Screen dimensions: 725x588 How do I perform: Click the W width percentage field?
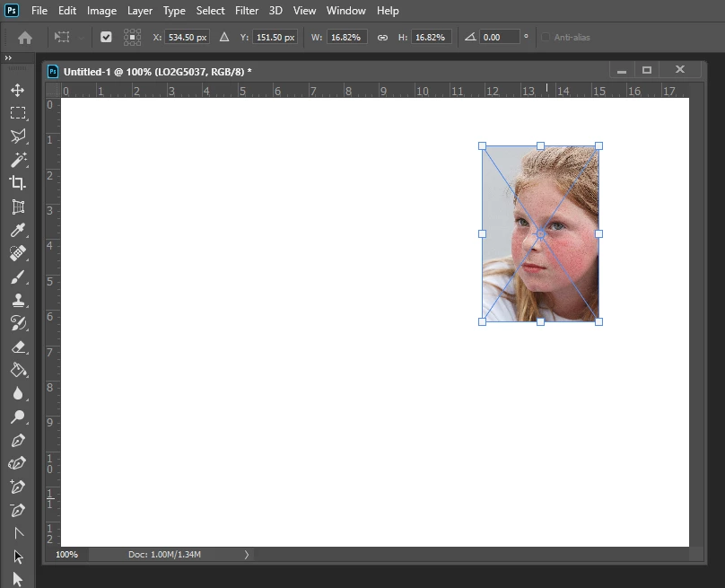[346, 37]
